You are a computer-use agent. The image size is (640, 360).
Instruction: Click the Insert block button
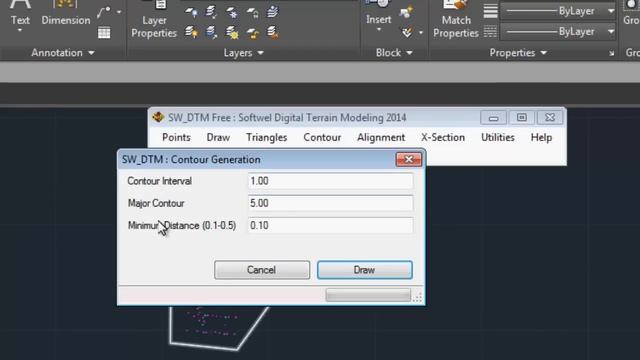[x=379, y=12]
